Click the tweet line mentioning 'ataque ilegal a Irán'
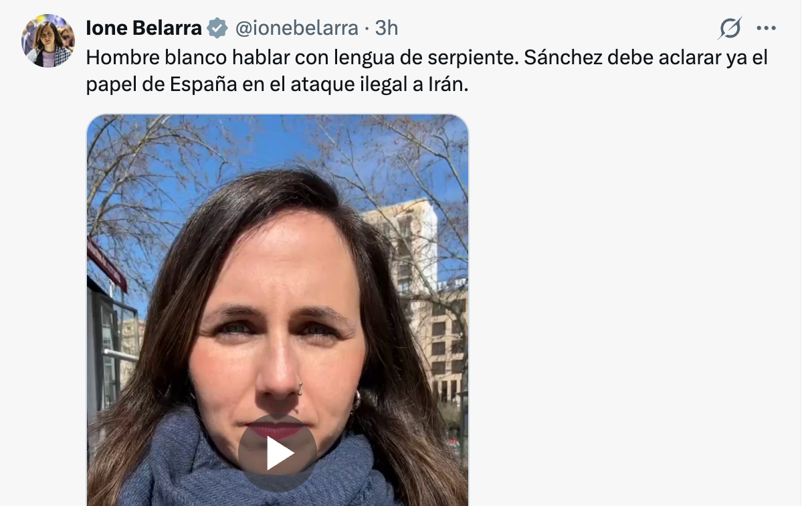 (x=278, y=86)
